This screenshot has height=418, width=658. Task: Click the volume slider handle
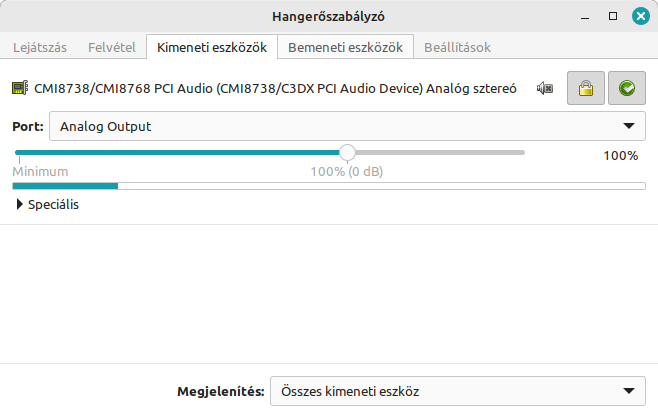pyautogui.click(x=347, y=153)
